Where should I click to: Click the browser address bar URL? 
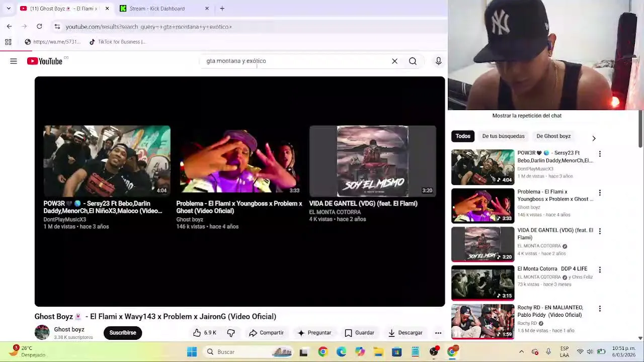(149, 27)
